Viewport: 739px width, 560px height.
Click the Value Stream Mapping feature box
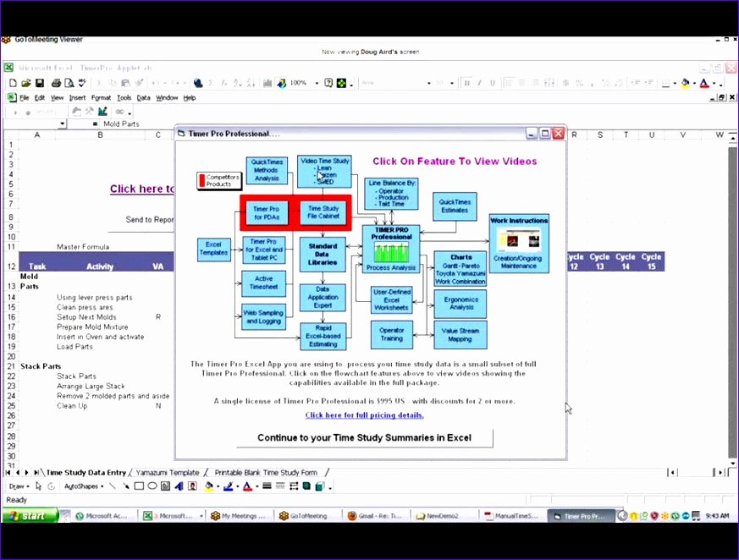pyautogui.click(x=460, y=335)
